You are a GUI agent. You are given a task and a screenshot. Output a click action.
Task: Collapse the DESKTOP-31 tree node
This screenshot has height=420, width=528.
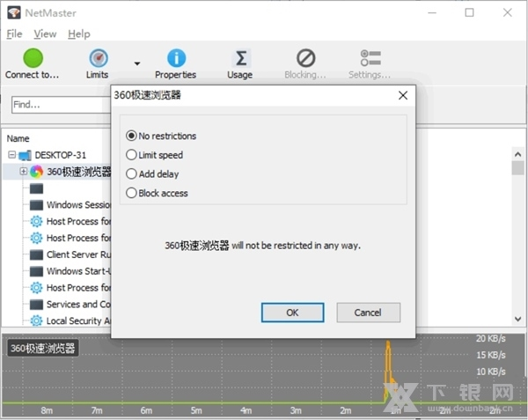coord(11,155)
